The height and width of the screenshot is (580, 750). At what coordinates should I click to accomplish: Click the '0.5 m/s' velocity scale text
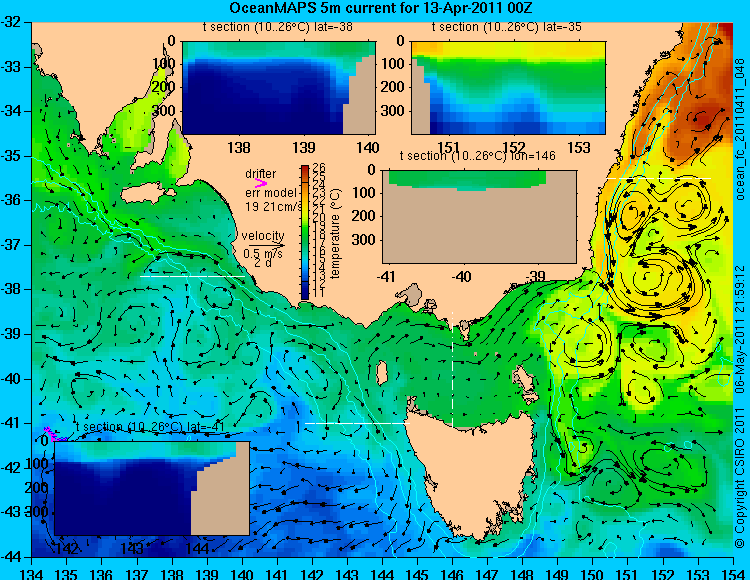coord(263,253)
